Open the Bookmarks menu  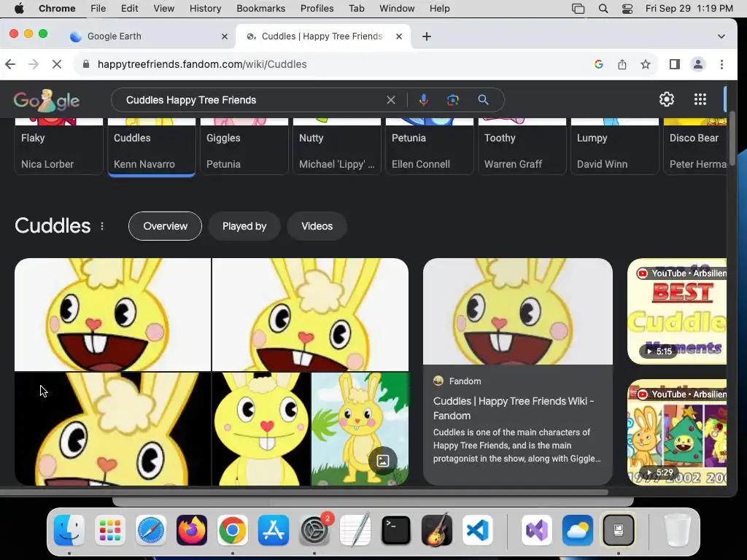point(260,9)
